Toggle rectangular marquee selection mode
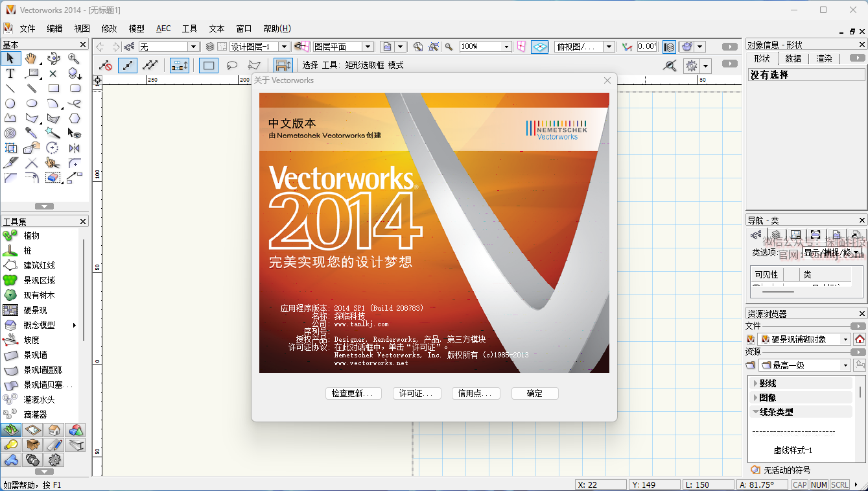 (x=209, y=66)
